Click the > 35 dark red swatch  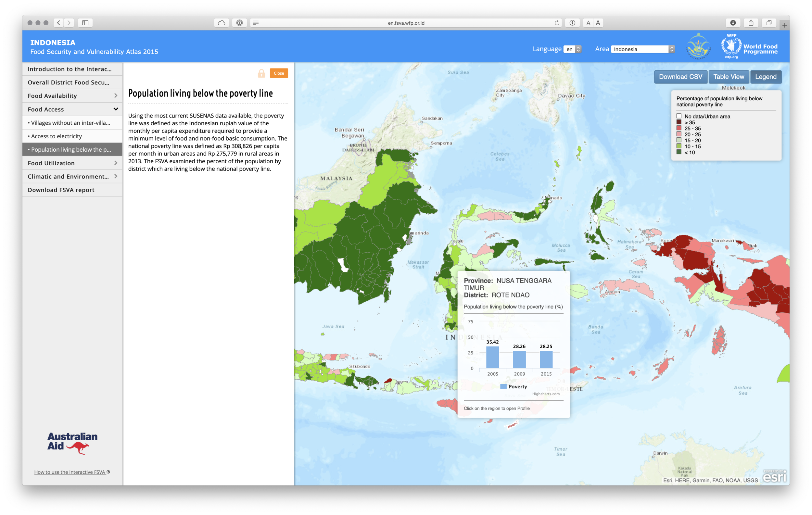[x=679, y=122]
